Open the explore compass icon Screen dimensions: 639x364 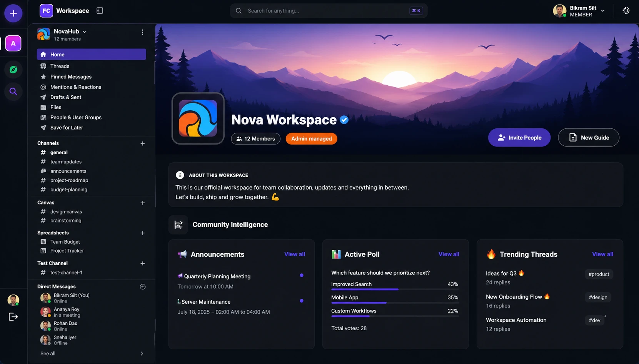pyautogui.click(x=13, y=70)
